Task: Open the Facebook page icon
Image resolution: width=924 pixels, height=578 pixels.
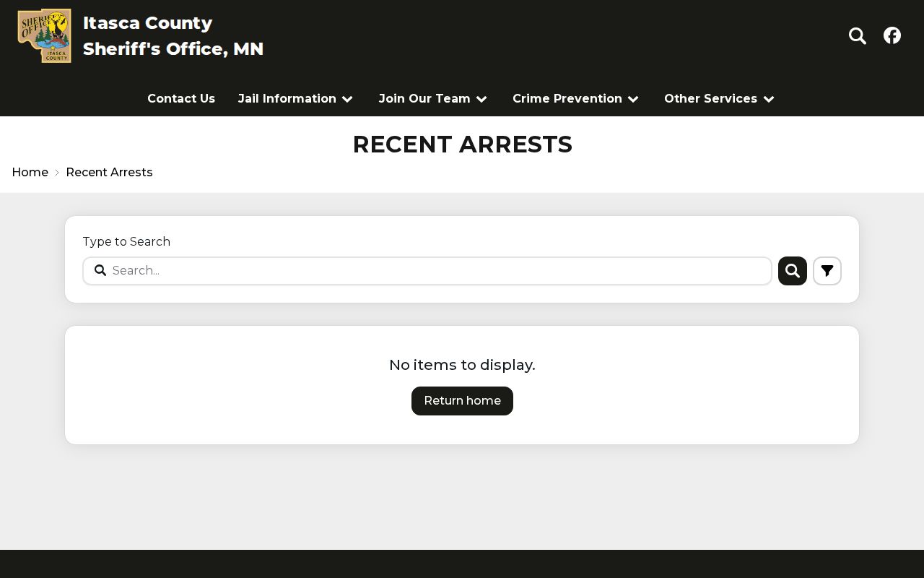Action: (892, 35)
